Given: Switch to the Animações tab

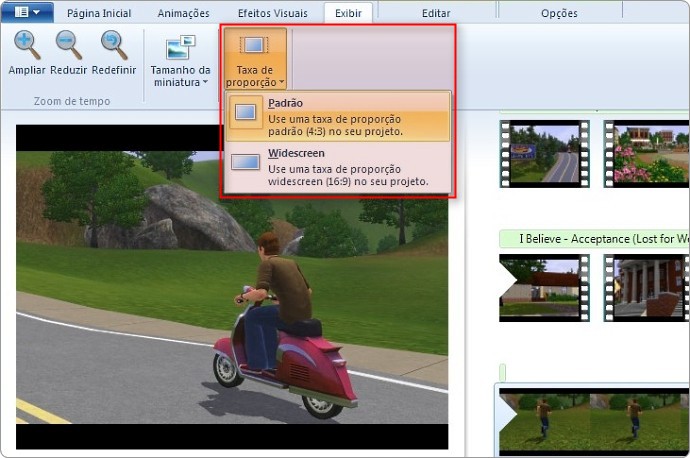Looking at the screenshot, I should pyautogui.click(x=184, y=13).
